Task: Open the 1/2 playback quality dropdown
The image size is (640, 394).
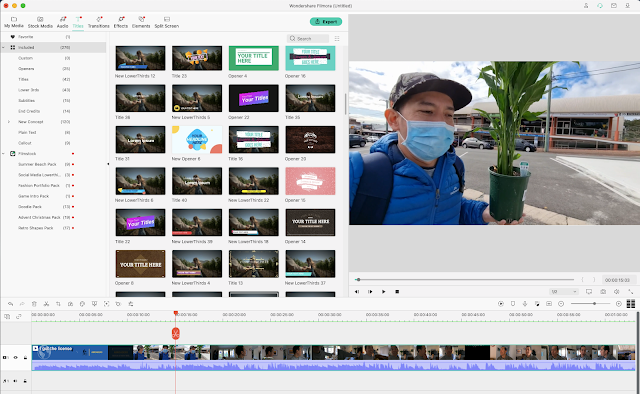Action: [x=564, y=292]
